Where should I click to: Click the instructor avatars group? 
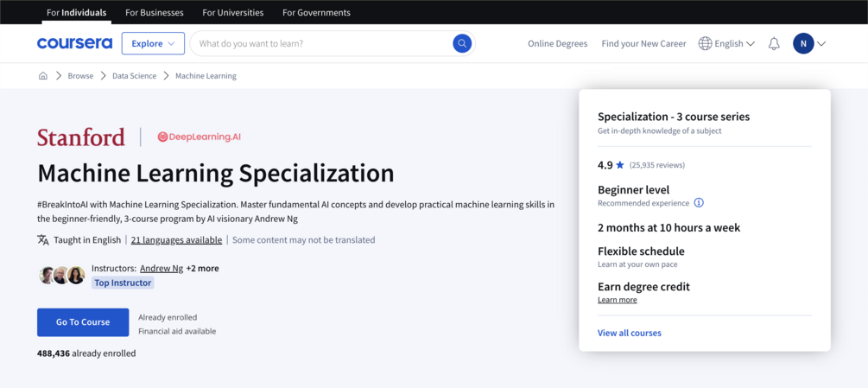click(x=61, y=276)
